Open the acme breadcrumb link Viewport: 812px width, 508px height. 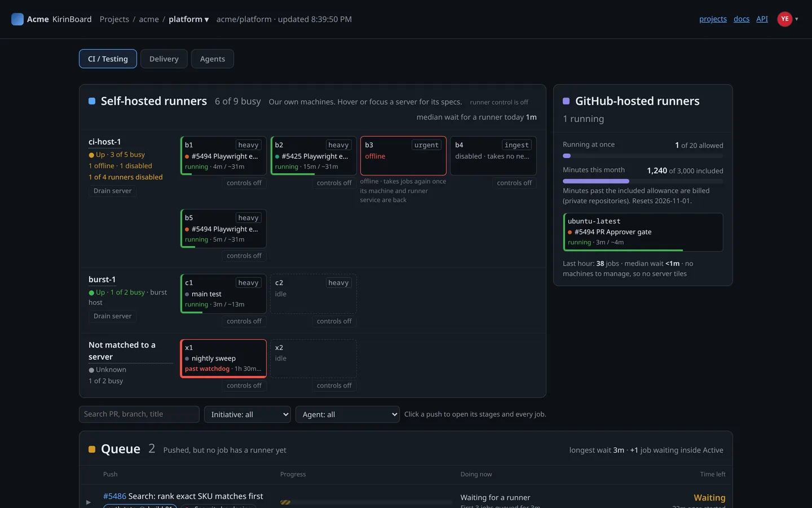149,19
